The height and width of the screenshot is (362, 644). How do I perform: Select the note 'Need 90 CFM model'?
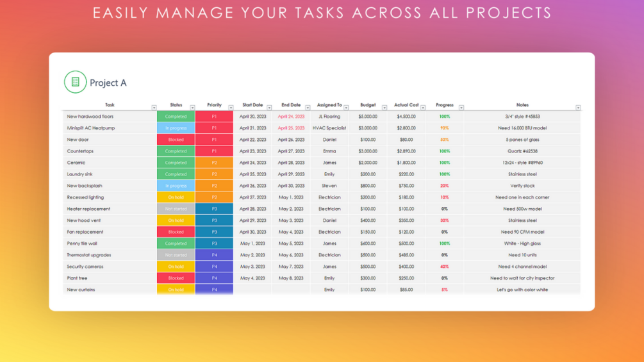tap(522, 232)
